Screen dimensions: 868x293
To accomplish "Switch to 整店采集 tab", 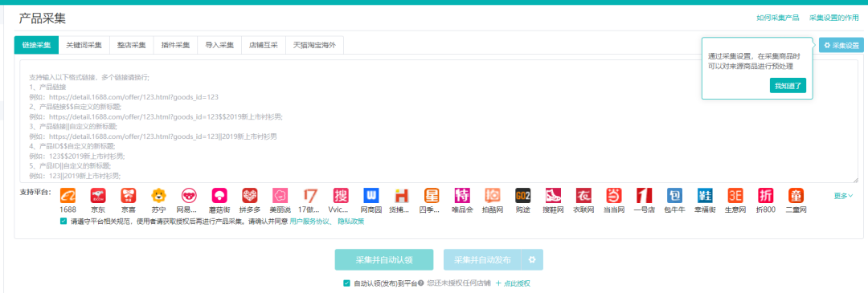I will [x=131, y=45].
